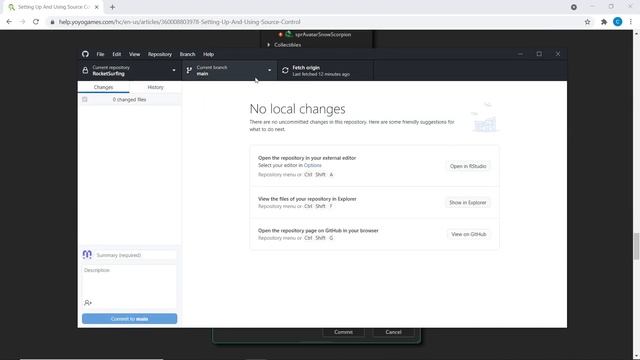Click the Summary (required) input field
This screenshot has height=360, width=640.
[x=136, y=255]
